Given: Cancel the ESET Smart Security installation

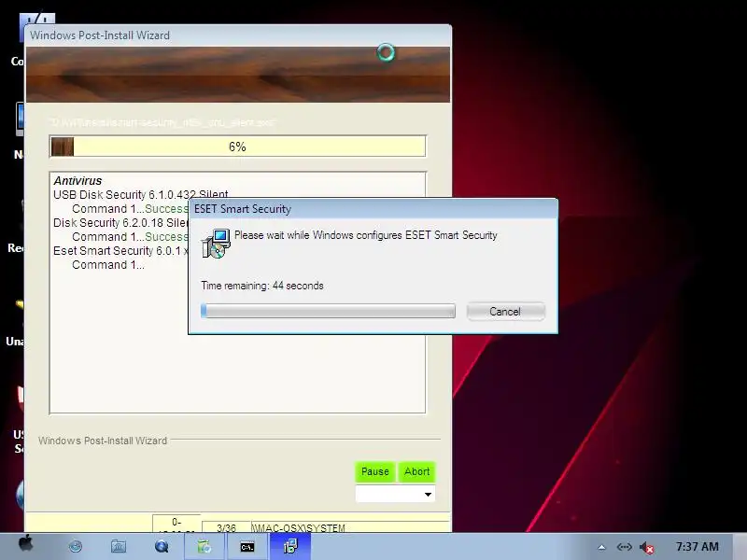Looking at the screenshot, I should click(505, 312).
